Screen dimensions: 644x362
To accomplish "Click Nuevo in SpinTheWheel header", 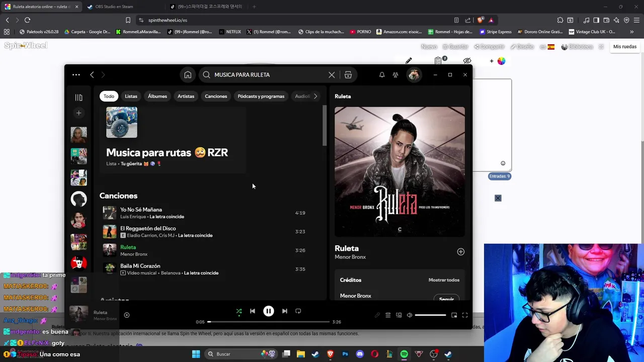I will [429, 47].
